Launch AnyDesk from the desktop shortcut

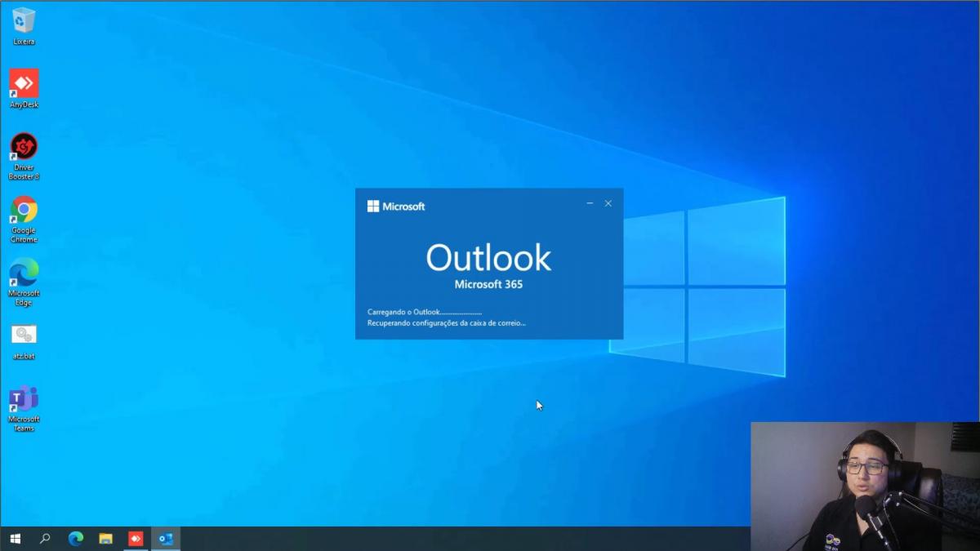[24, 88]
